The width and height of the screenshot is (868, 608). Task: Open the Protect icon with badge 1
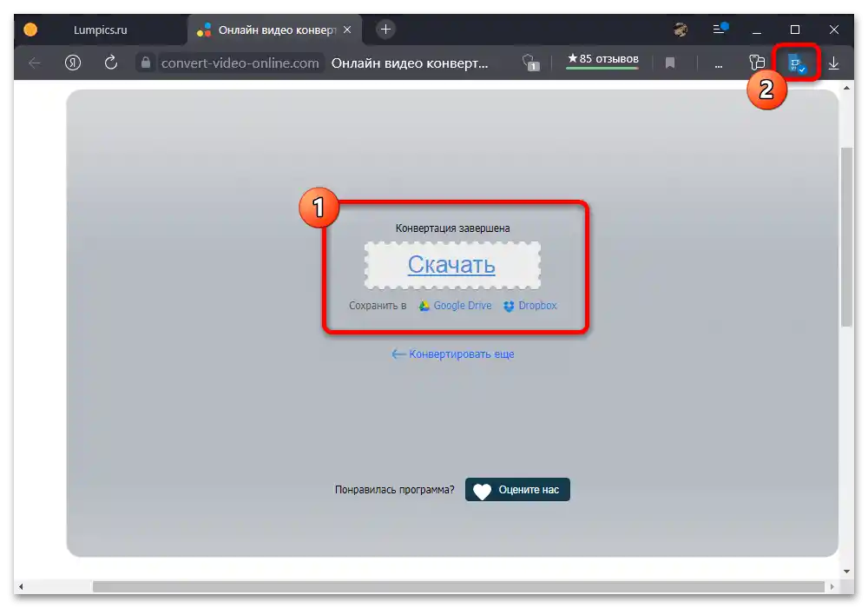pos(530,63)
